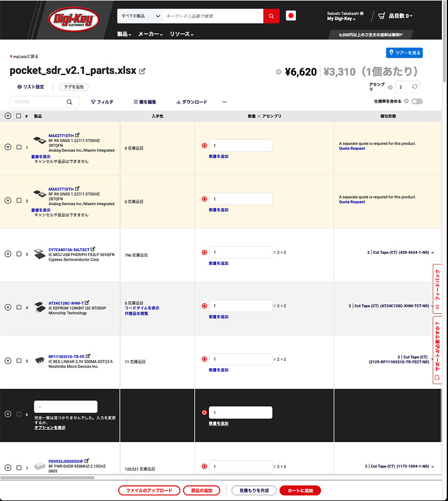The image size is (448, 501).
Task: Check the checkbox for row 2
Action: pos(19,201)
